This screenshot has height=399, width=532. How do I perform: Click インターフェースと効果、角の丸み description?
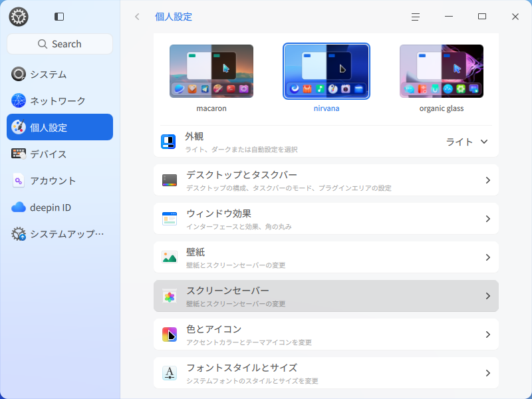239,226
